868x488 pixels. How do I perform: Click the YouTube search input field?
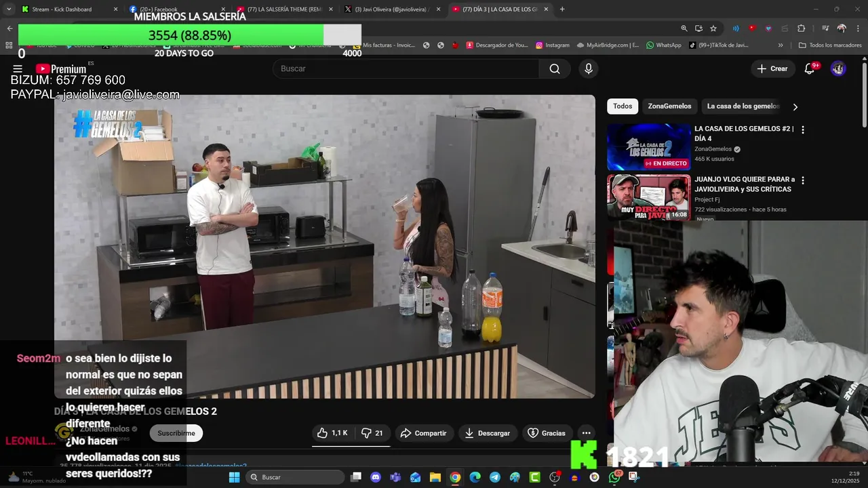(406, 68)
